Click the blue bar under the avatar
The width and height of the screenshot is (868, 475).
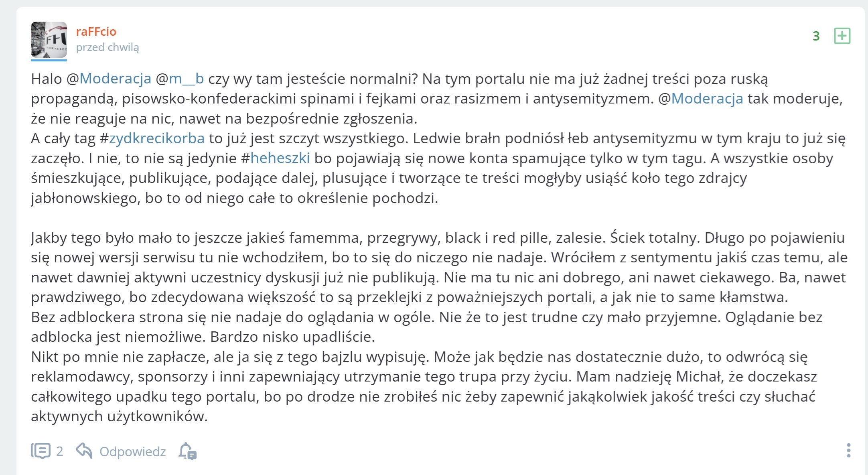pyautogui.click(x=49, y=60)
